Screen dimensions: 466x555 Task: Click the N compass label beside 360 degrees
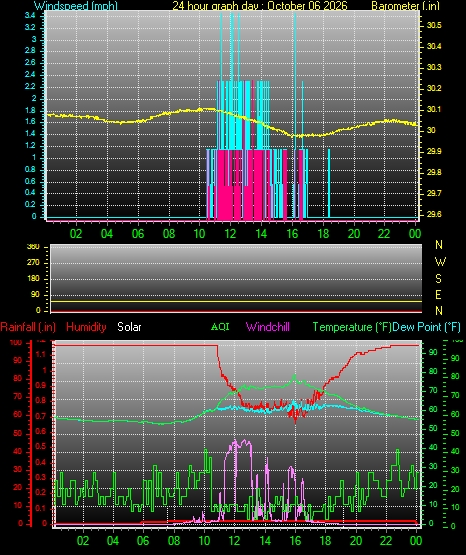pos(439,245)
